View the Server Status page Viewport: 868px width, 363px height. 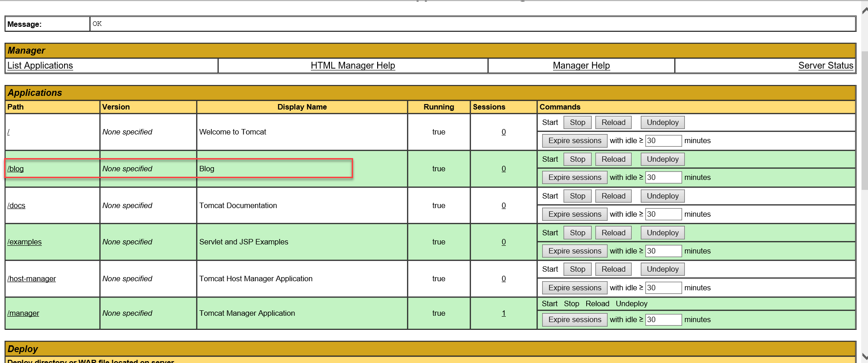(825, 65)
